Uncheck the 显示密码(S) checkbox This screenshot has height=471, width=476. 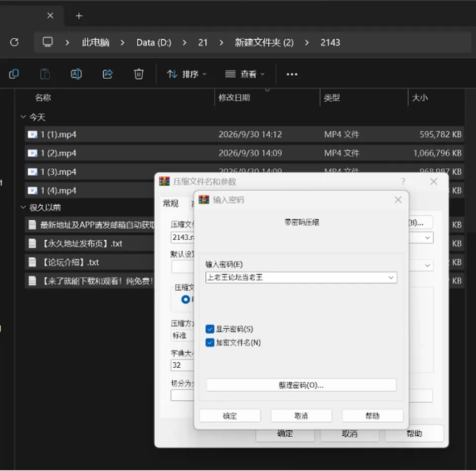[x=210, y=329]
